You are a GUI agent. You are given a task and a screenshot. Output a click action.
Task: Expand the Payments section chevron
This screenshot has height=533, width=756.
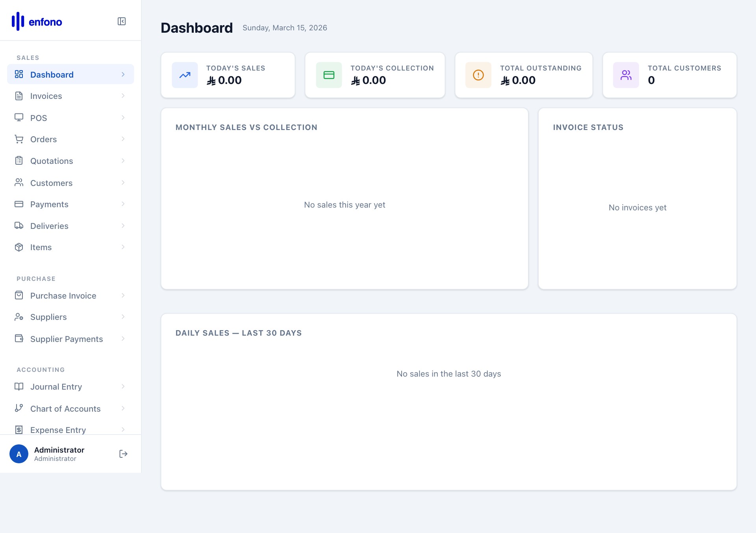click(123, 204)
